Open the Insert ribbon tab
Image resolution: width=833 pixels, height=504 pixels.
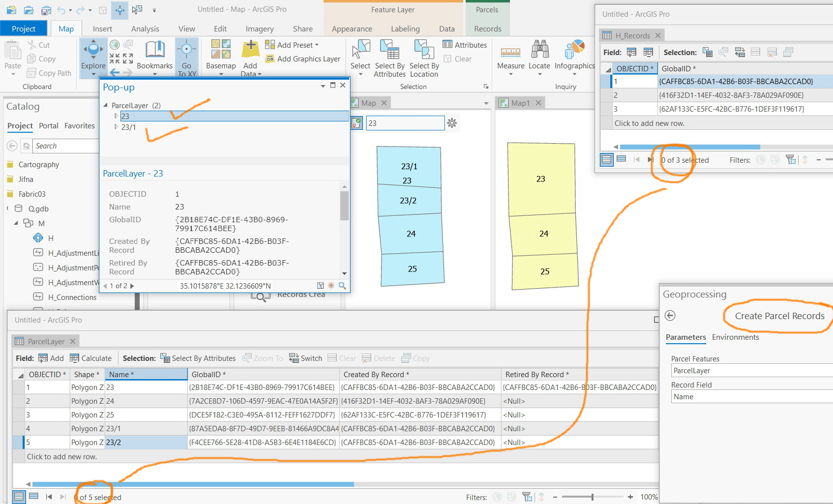[102, 29]
